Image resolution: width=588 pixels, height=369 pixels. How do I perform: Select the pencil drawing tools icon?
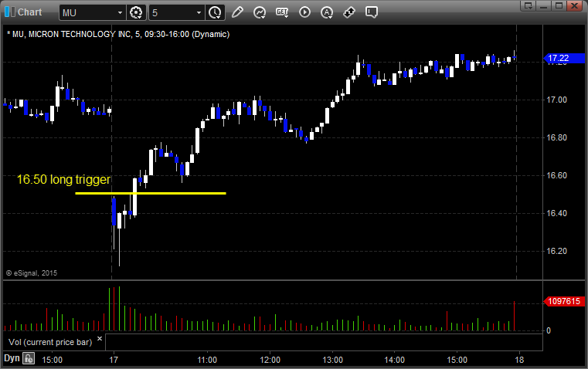[237, 12]
